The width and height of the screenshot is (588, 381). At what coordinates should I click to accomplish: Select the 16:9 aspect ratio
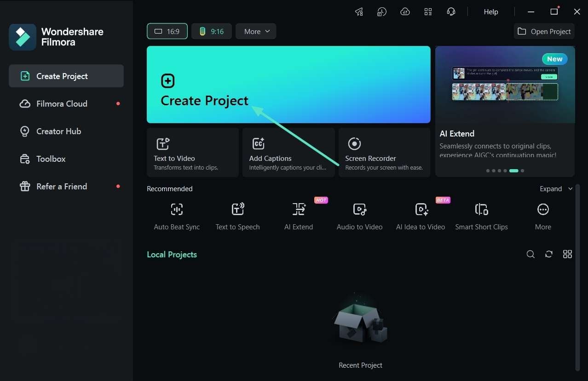coord(167,31)
